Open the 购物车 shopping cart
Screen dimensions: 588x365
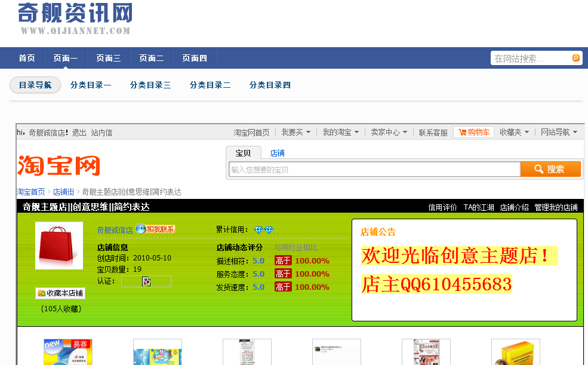point(473,132)
